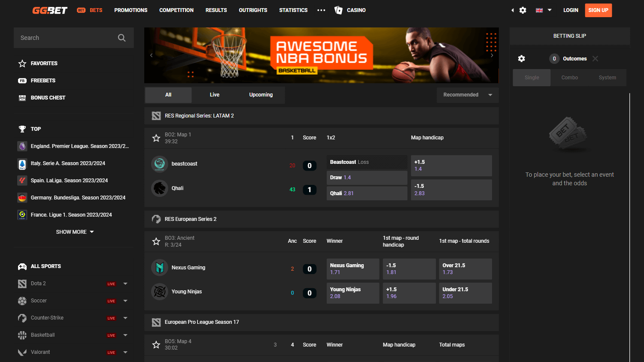644x362 pixels.
Task: Click the Dota 2 sport icon
Action: [x=22, y=284]
